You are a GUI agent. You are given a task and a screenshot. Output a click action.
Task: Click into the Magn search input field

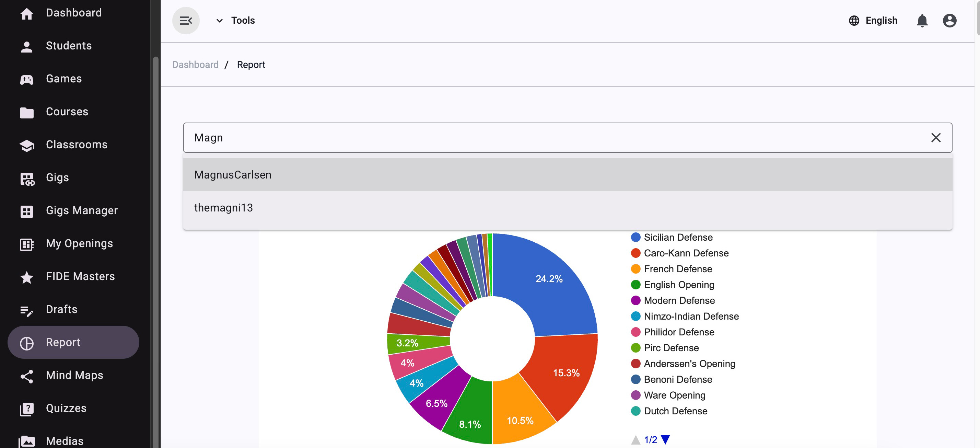(533, 138)
